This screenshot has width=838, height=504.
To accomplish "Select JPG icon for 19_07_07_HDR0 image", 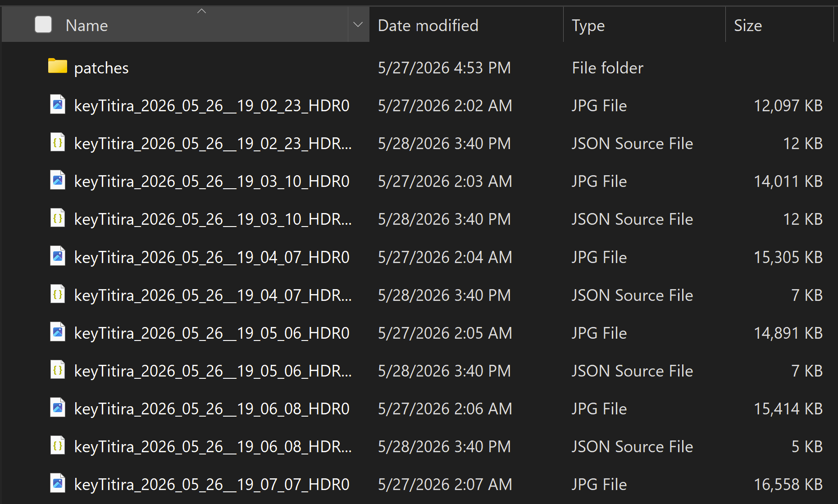I will pos(57,483).
